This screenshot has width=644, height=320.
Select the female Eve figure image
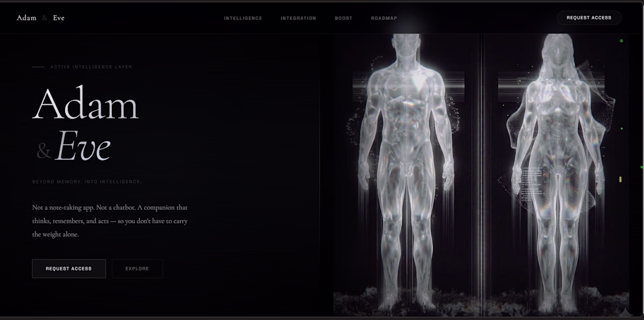558,173
